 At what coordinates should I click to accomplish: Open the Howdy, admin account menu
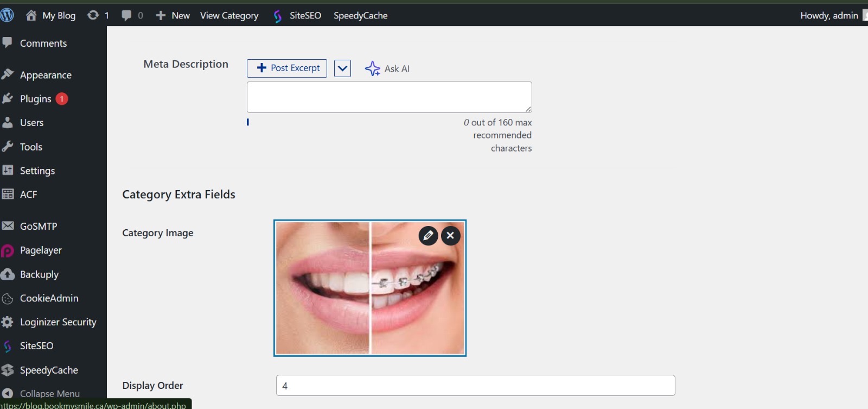pos(829,15)
